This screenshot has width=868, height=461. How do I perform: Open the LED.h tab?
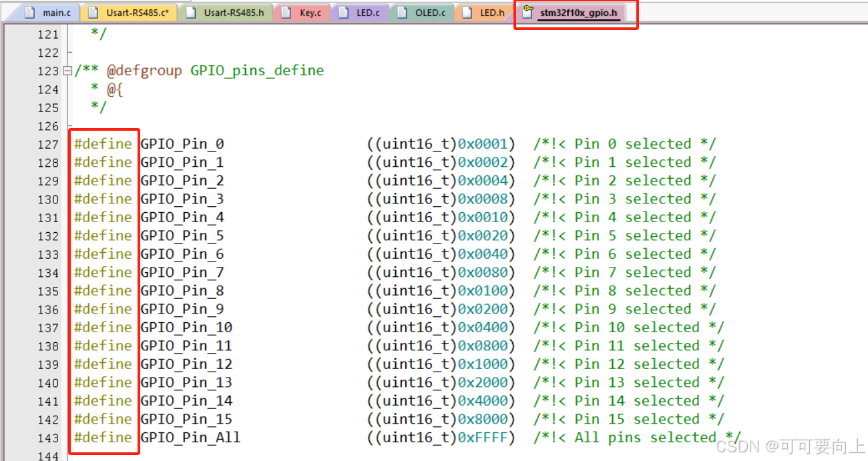484,13
